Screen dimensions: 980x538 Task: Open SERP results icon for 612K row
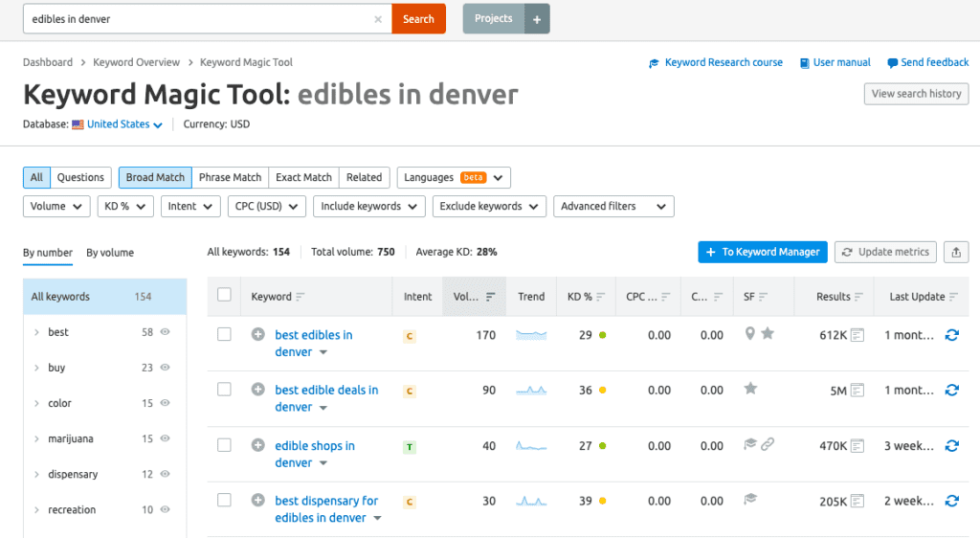(857, 335)
